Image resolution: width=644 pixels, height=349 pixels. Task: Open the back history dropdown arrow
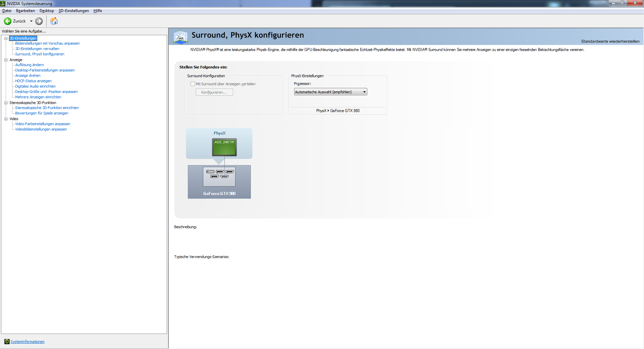(31, 21)
